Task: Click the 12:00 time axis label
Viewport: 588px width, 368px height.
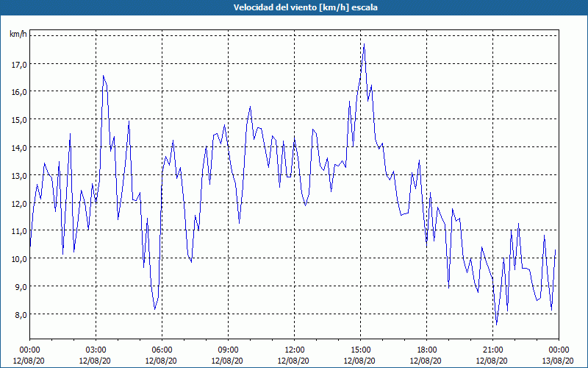Action: (x=294, y=350)
